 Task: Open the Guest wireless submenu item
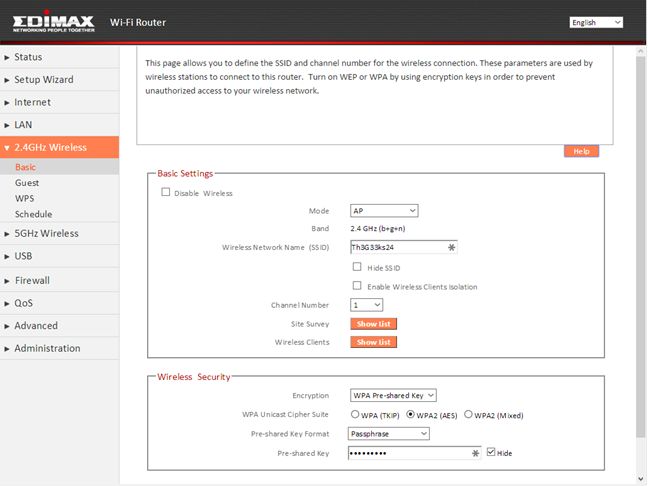coord(28,183)
